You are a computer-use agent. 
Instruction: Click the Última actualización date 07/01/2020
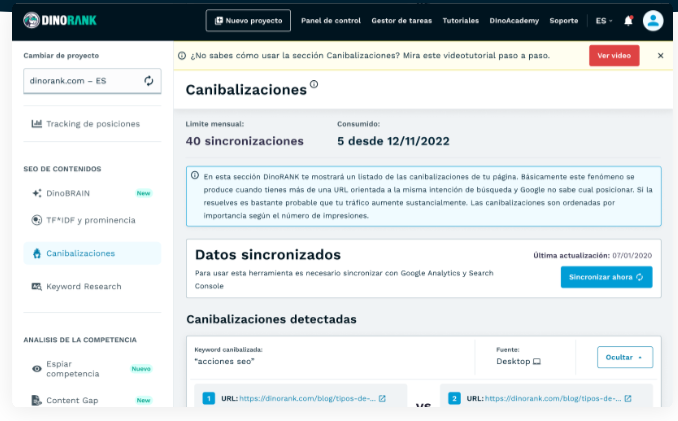(x=632, y=255)
